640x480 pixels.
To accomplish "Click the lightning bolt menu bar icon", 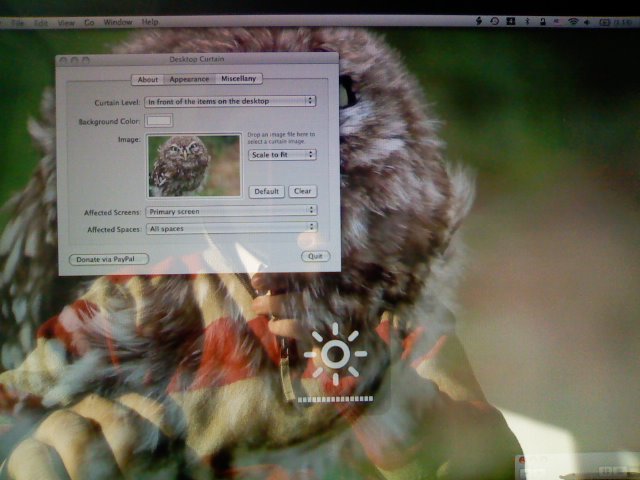I will pyautogui.click(x=479, y=21).
